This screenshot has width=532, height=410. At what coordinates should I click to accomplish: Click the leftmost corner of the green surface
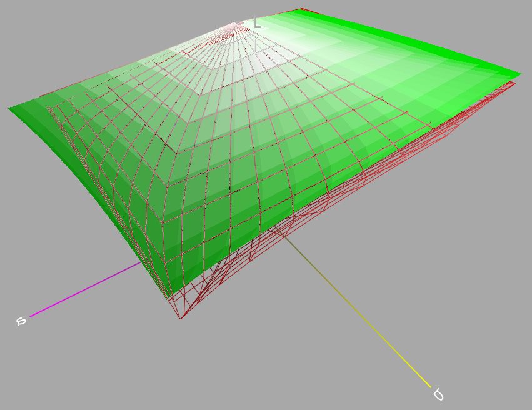click(11, 109)
